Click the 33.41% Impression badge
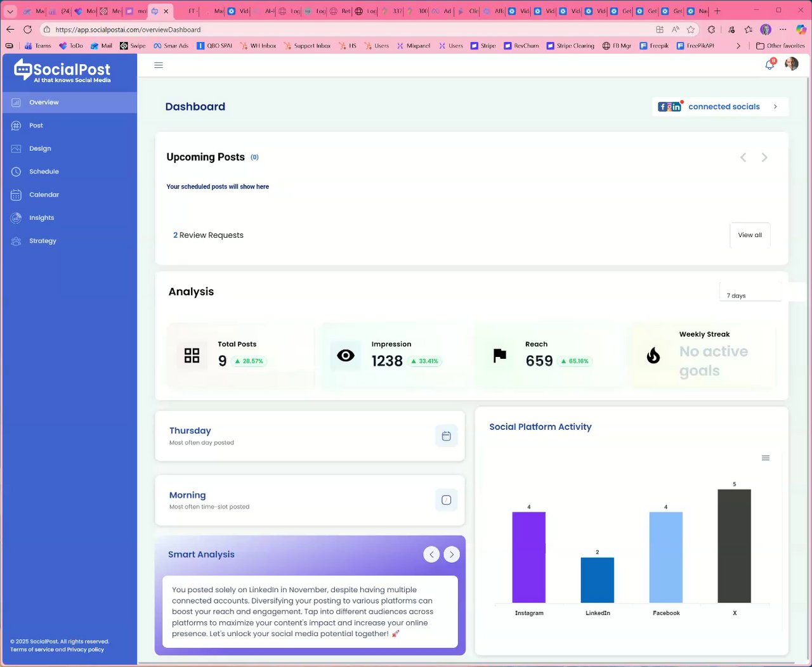812x667 pixels. (425, 361)
